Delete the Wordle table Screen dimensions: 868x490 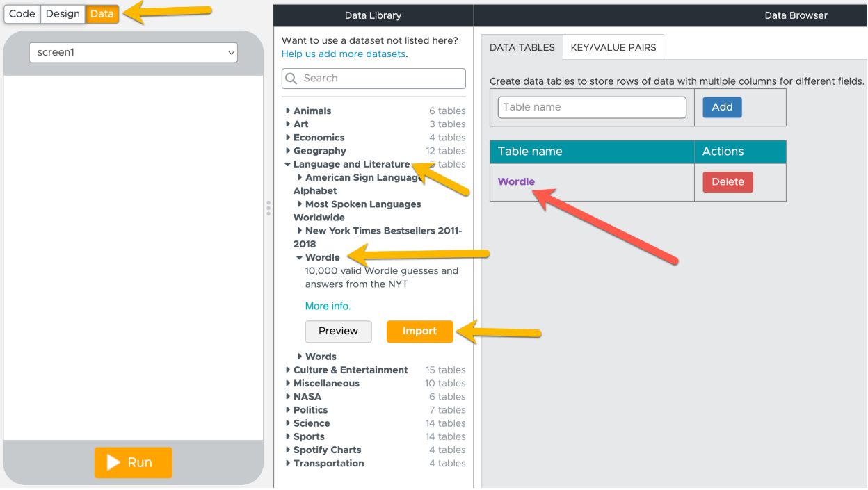728,181
